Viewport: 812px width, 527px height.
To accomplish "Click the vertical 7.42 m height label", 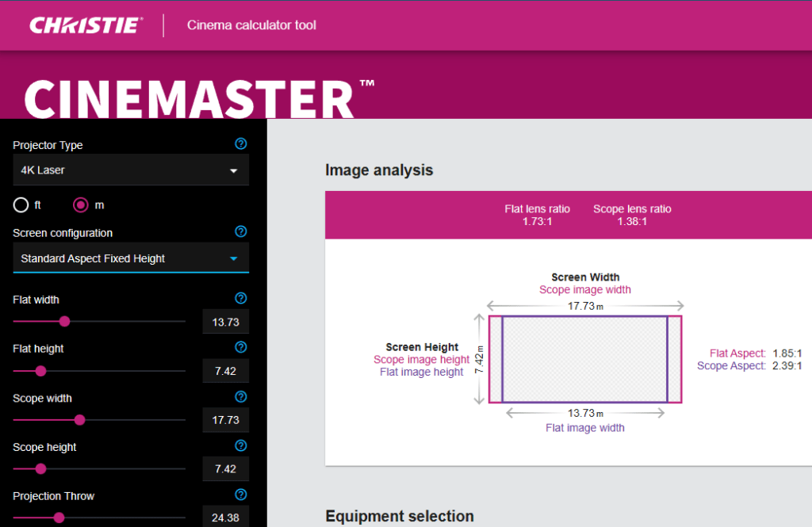I will coord(480,359).
